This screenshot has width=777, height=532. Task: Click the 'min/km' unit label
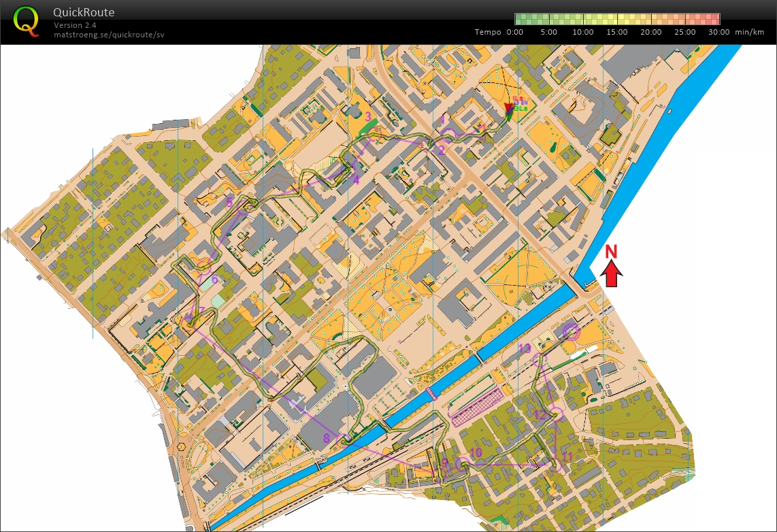pyautogui.click(x=749, y=32)
